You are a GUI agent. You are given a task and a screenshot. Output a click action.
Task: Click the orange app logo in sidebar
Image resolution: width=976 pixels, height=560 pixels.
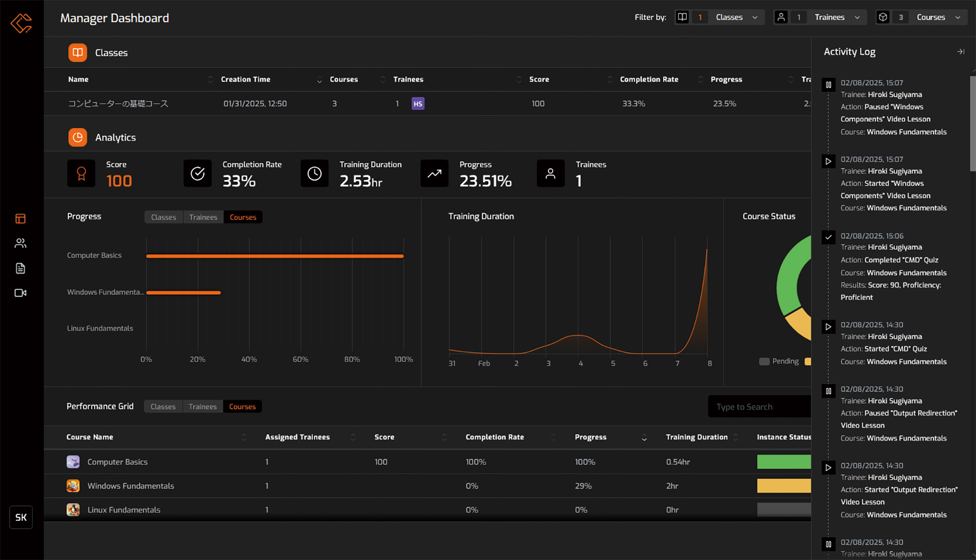click(x=21, y=23)
